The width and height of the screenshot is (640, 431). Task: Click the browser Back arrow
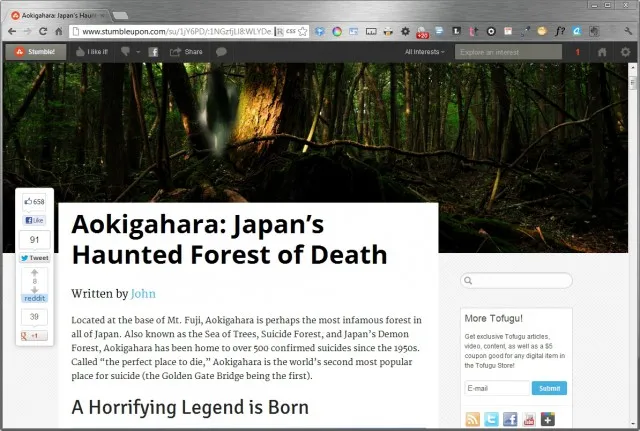pyautogui.click(x=12, y=31)
